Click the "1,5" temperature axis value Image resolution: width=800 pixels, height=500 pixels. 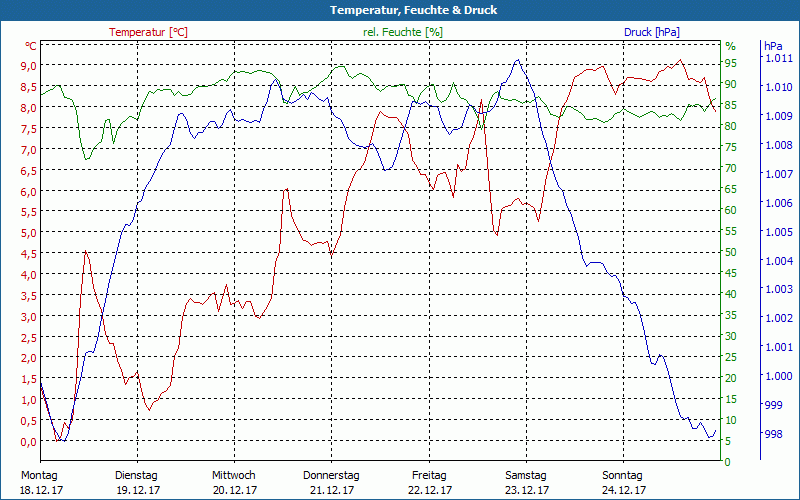(x=29, y=379)
